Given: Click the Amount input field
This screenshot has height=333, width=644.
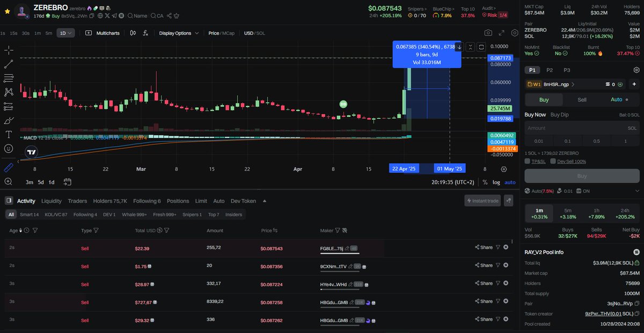Looking at the screenshot, I should tap(582, 128).
